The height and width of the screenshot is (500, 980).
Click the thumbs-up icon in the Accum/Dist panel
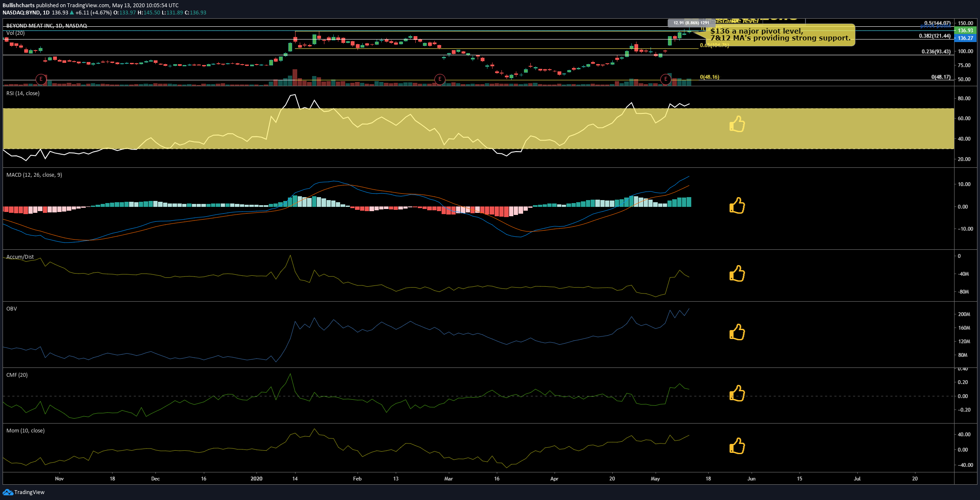click(x=737, y=274)
